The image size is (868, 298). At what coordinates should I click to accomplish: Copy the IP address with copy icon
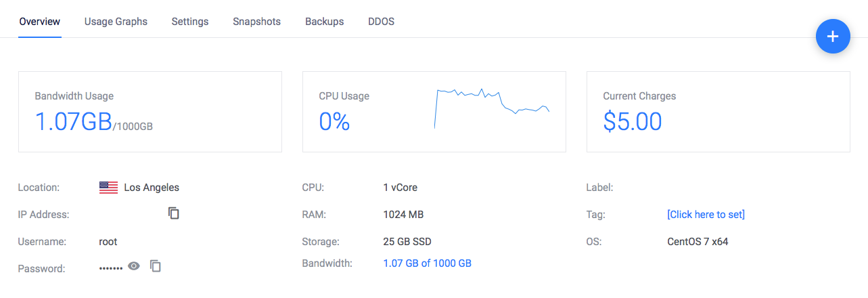tap(174, 213)
